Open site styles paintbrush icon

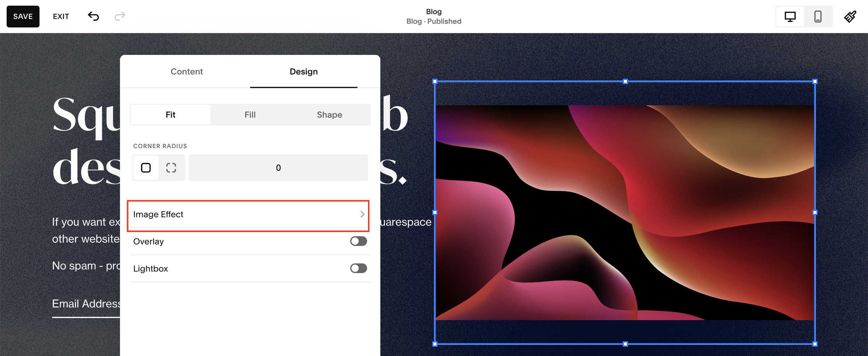850,16
